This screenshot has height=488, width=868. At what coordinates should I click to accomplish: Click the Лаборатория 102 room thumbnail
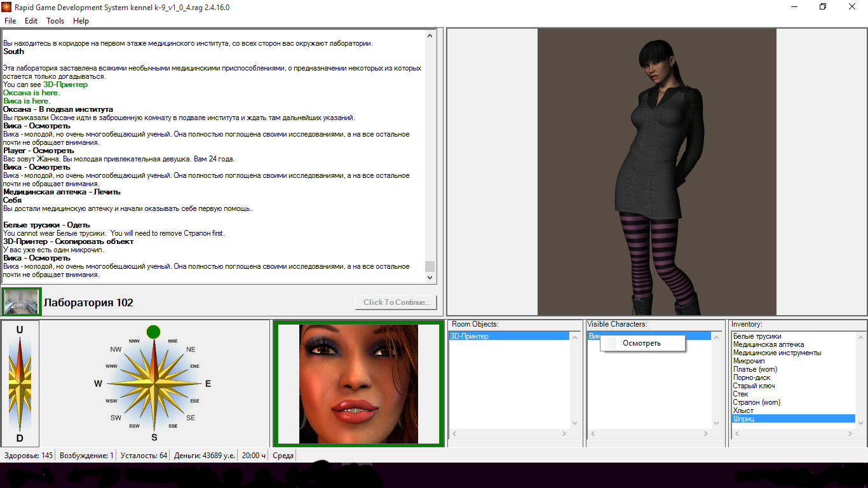coord(22,302)
